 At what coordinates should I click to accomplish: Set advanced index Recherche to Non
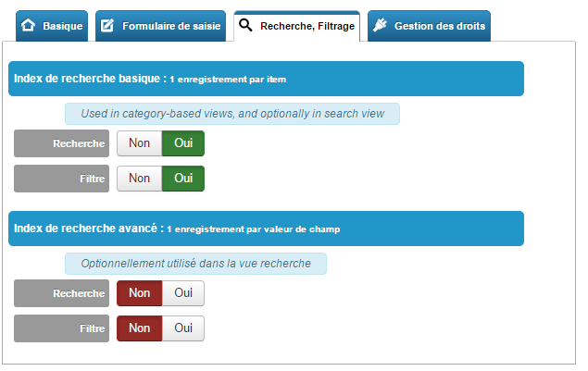pos(140,293)
